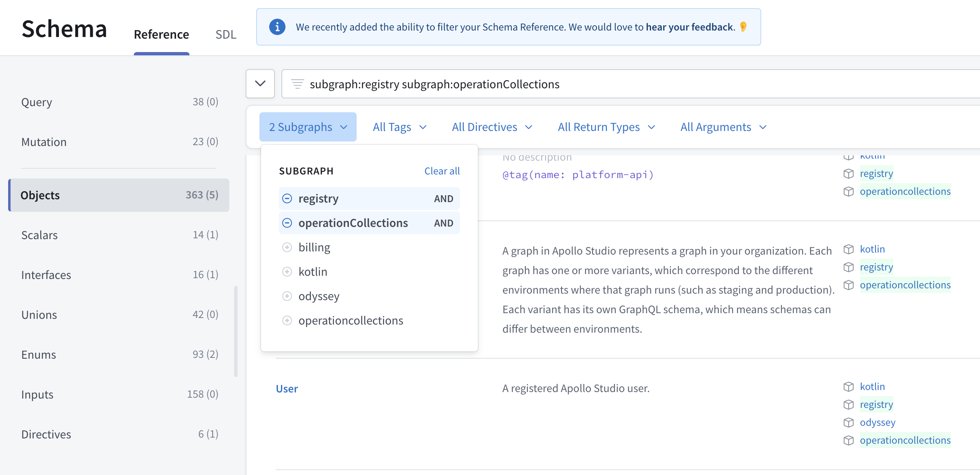This screenshot has width=980, height=475.
Task: Open odyssey subgraph link in User row
Action: 878,423
